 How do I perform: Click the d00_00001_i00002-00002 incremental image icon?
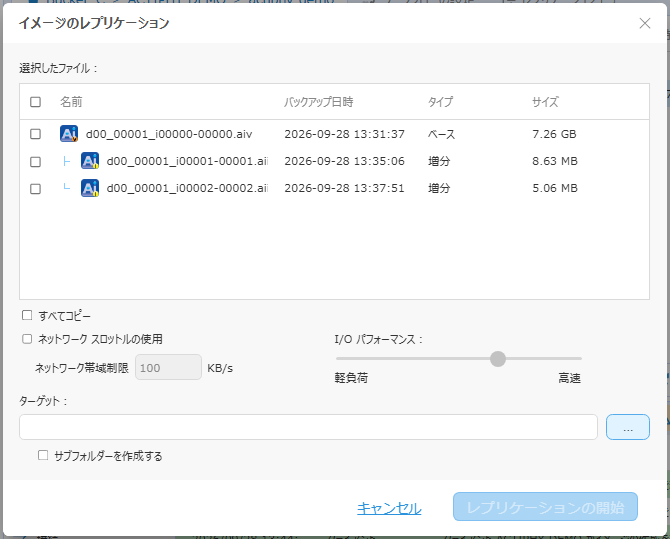coord(90,188)
